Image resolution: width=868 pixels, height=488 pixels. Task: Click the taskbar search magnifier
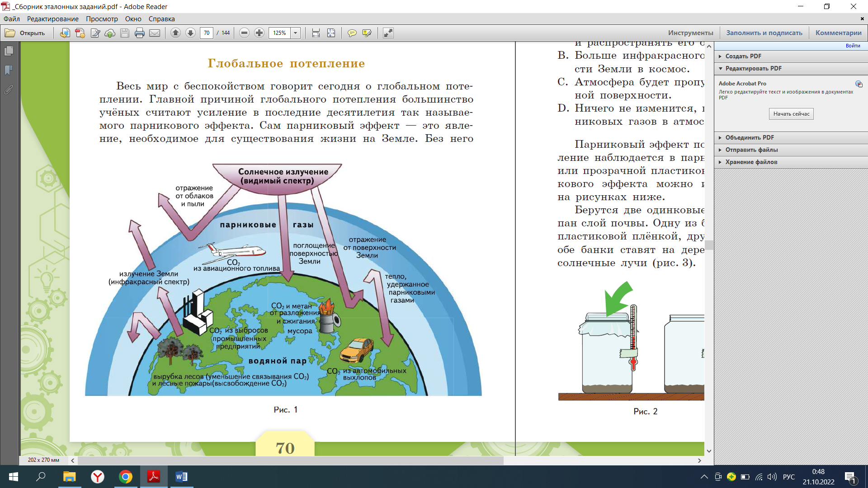coord(41,477)
